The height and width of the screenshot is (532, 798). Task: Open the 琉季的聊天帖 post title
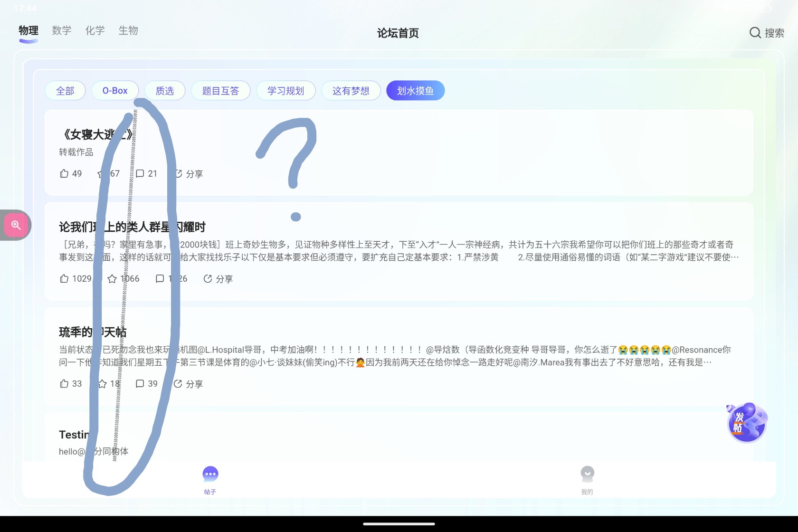click(x=93, y=332)
